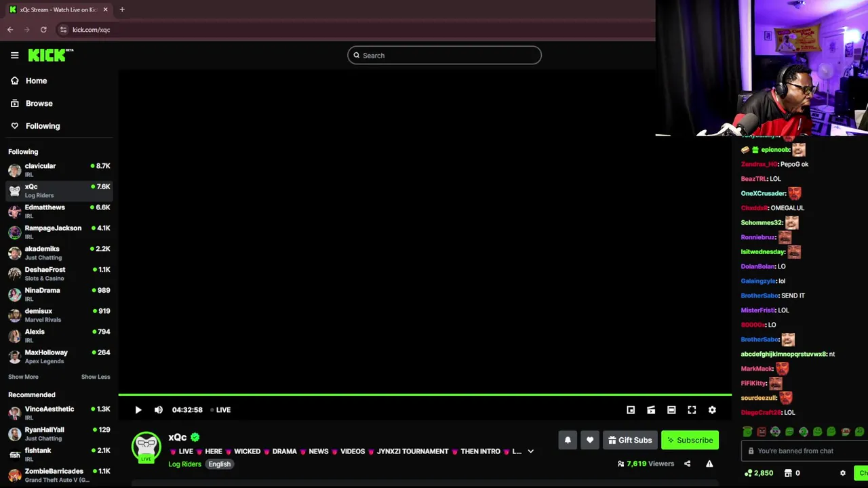Share the stream via share icon

[687, 464]
